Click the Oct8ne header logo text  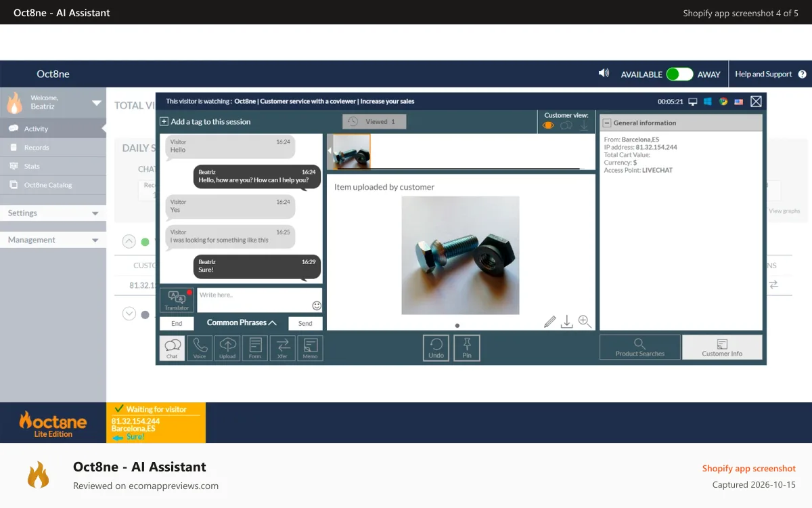[53, 75]
